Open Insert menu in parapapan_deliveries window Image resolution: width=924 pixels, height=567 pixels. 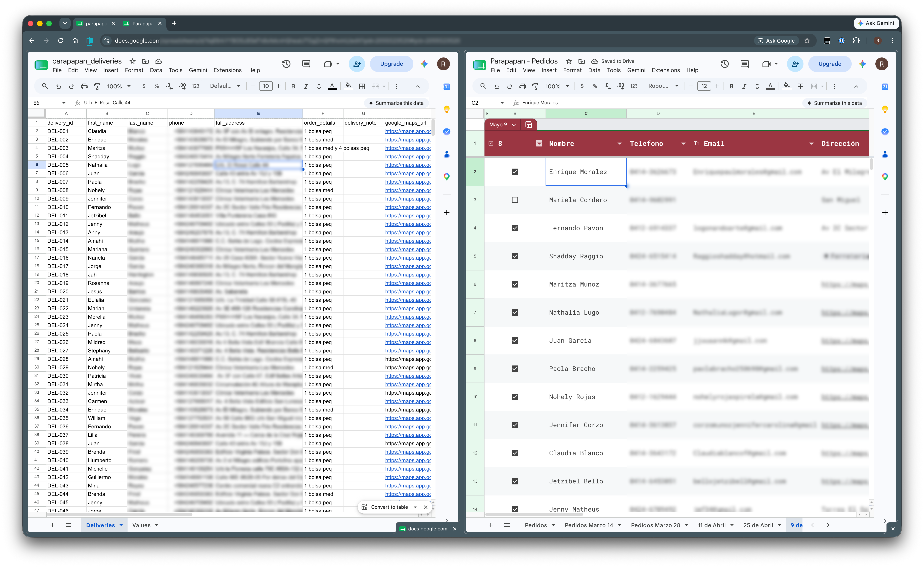[111, 71]
